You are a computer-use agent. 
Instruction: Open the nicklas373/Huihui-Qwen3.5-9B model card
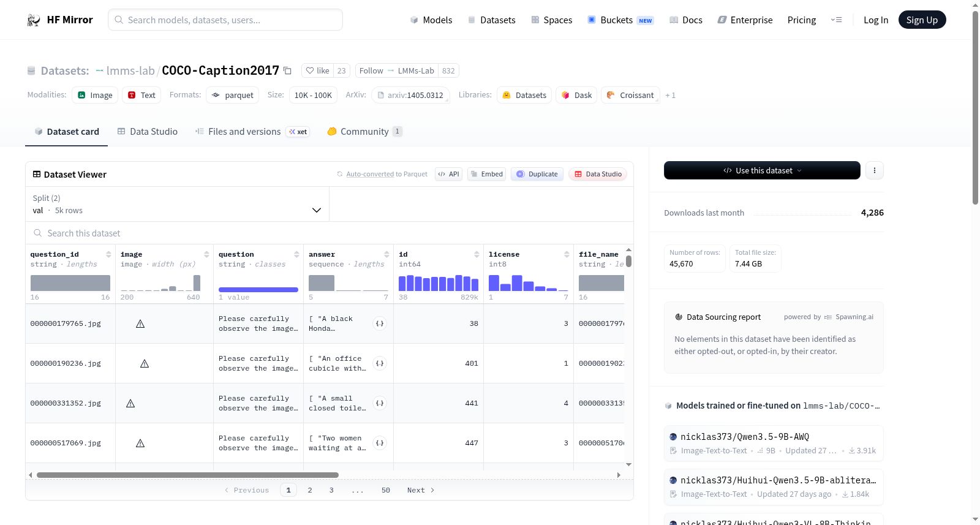(774, 487)
